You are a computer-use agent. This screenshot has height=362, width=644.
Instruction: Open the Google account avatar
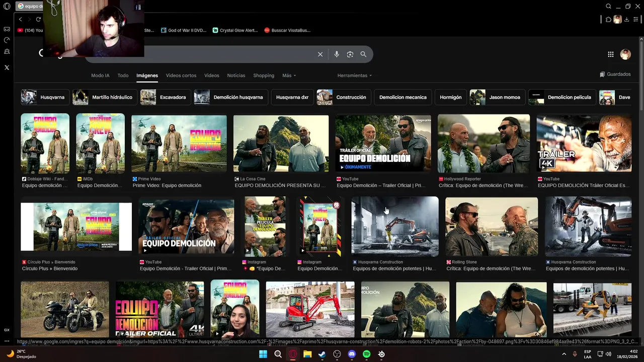625,54
